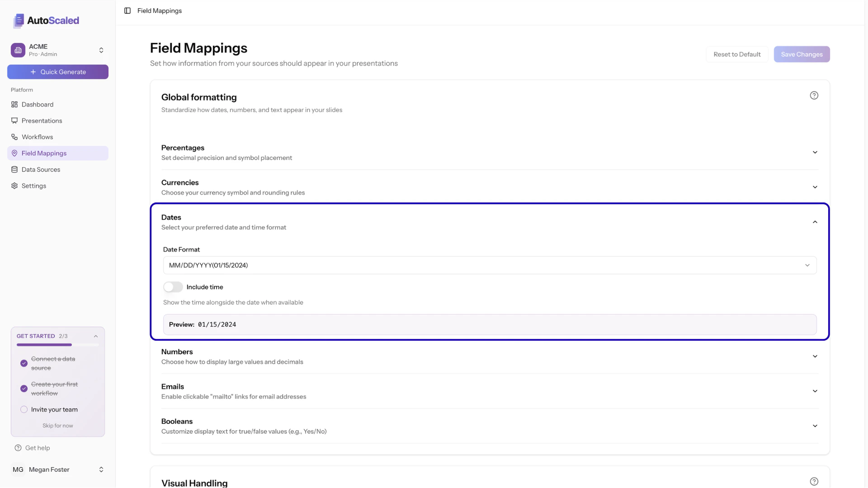Click the Get help question mark icon
Image resolution: width=868 pixels, height=488 pixels.
[x=18, y=448]
